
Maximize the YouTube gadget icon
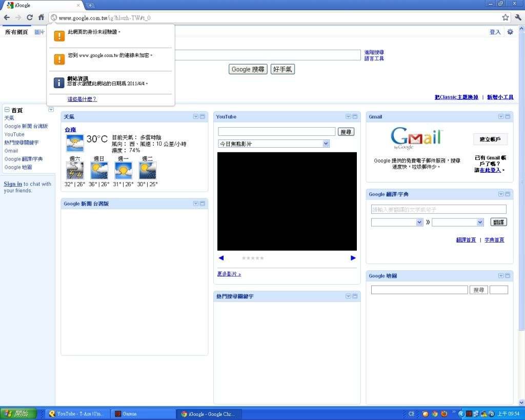click(x=355, y=116)
